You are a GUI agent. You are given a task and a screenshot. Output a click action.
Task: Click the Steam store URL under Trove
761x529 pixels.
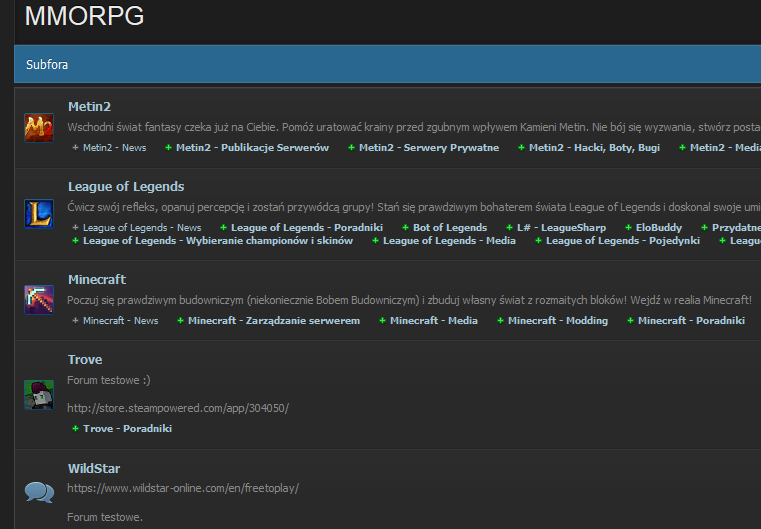(x=178, y=408)
